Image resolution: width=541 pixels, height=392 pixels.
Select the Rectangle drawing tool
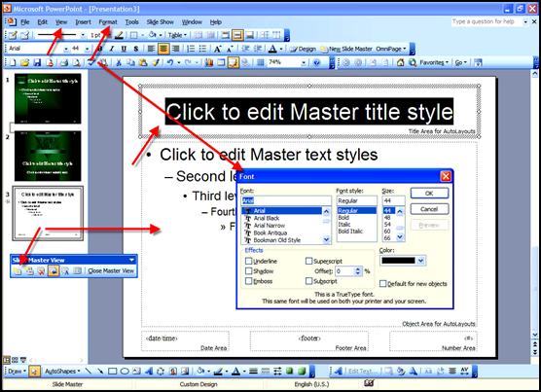click(113, 372)
